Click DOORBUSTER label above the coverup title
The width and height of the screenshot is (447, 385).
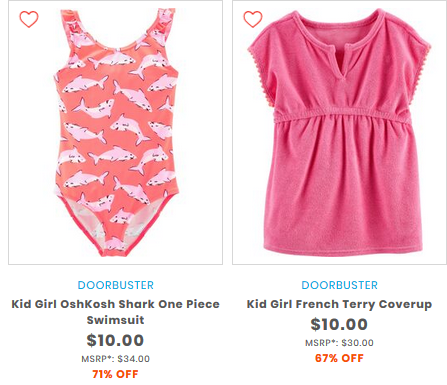point(339,285)
